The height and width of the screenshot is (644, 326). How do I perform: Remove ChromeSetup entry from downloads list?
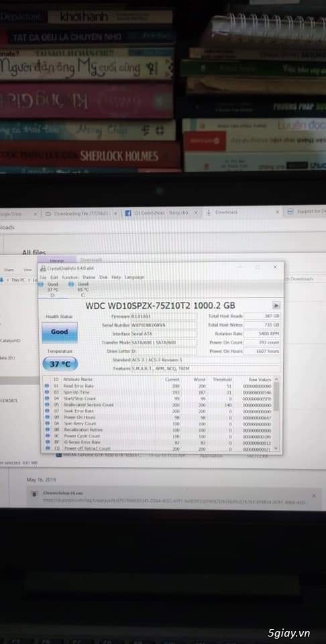tap(314, 496)
